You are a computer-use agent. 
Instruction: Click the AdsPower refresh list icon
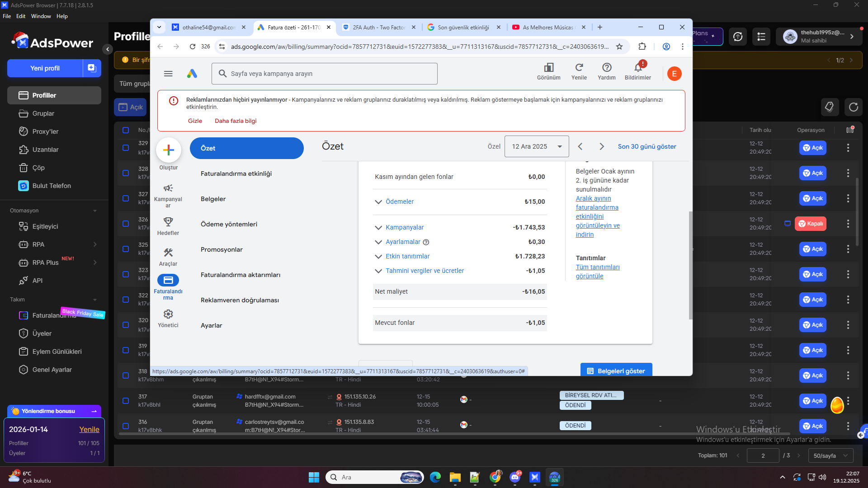[x=854, y=107]
